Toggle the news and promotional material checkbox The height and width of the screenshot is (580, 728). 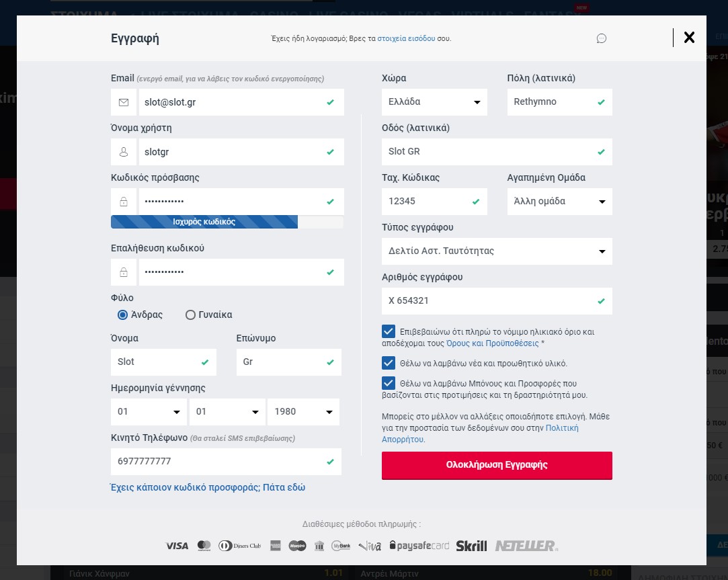(388, 363)
